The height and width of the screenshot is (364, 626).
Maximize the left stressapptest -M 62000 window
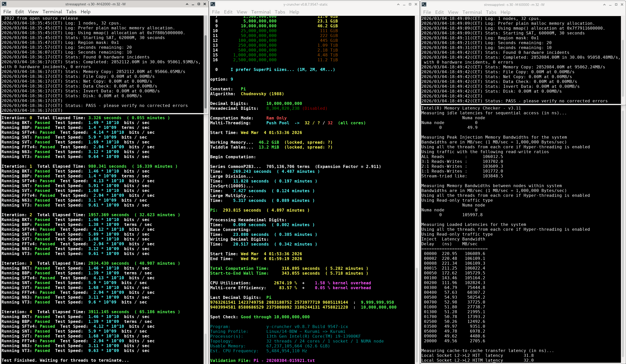199,4
